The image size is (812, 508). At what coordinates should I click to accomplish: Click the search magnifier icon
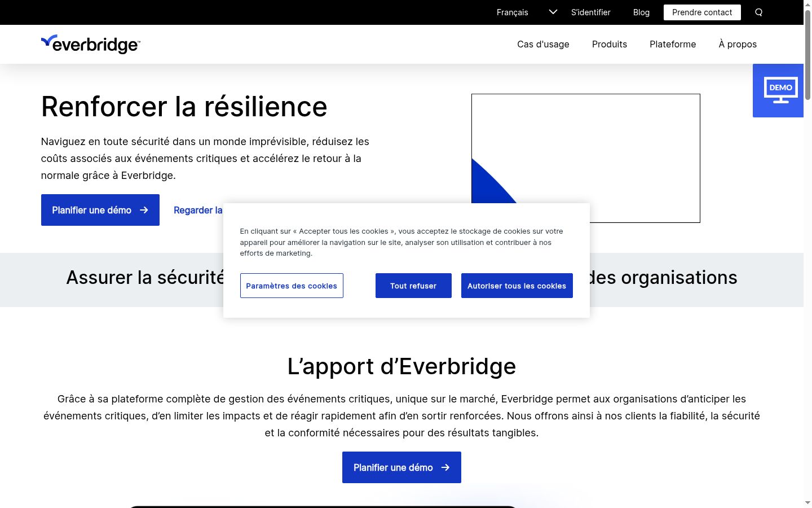tap(758, 12)
